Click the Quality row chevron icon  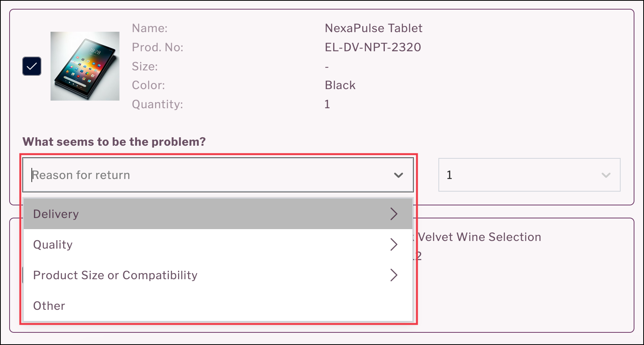point(394,244)
